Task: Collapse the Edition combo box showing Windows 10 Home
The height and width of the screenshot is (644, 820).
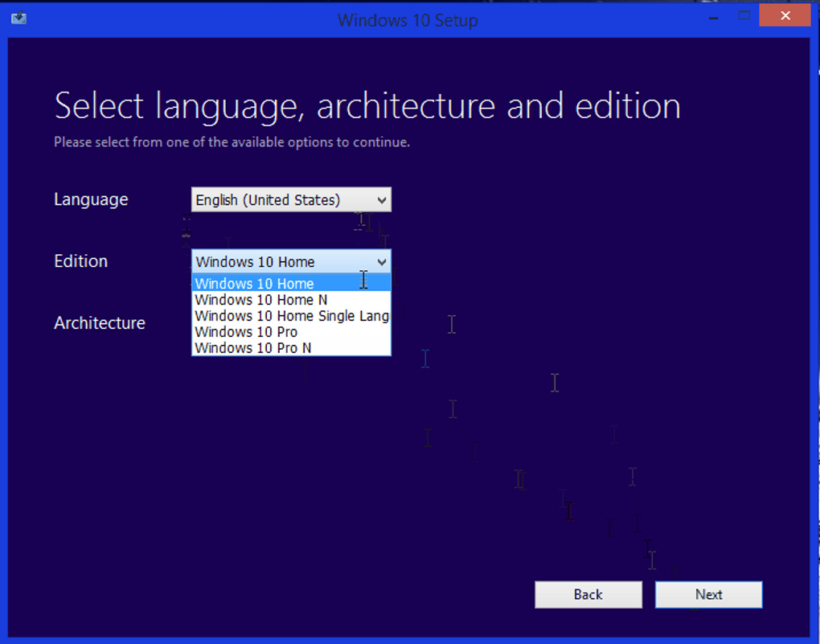Action: tap(291, 261)
